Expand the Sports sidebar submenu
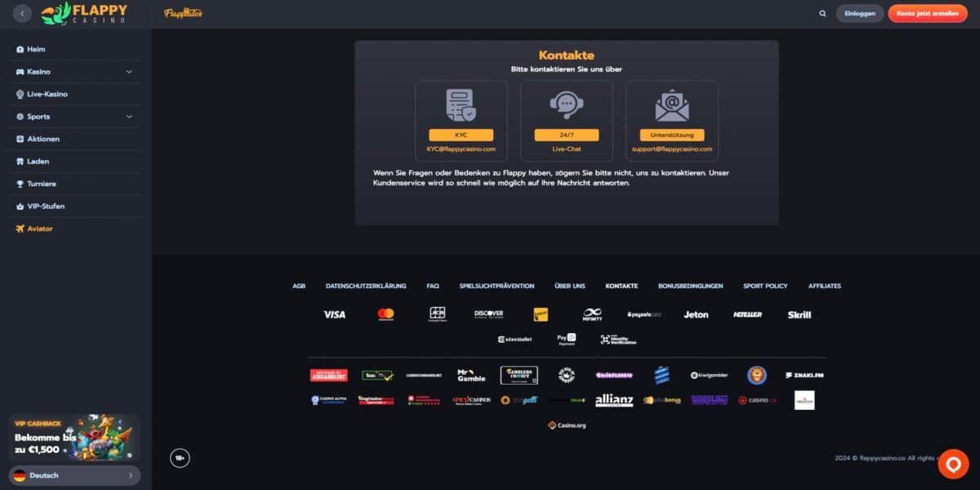 (129, 117)
